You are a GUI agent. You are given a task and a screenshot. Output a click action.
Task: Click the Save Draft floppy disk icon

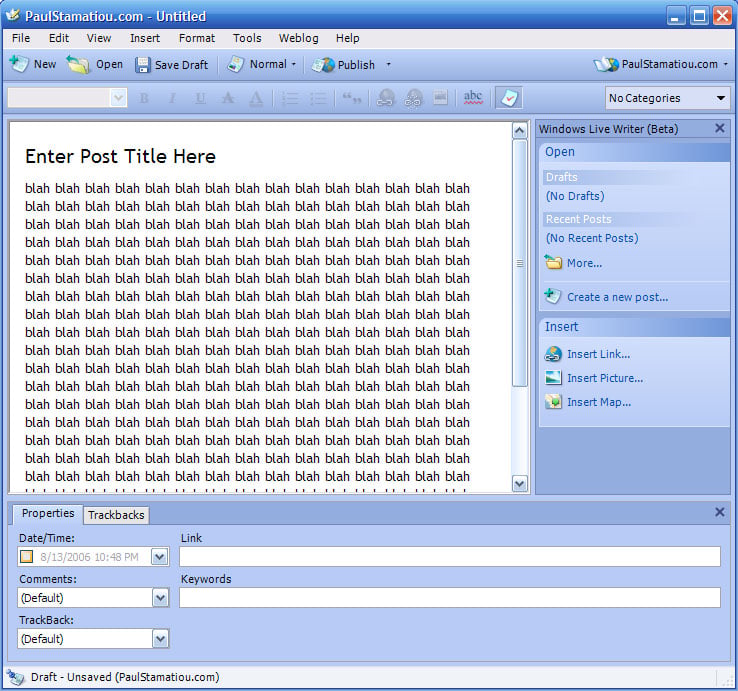coord(143,65)
